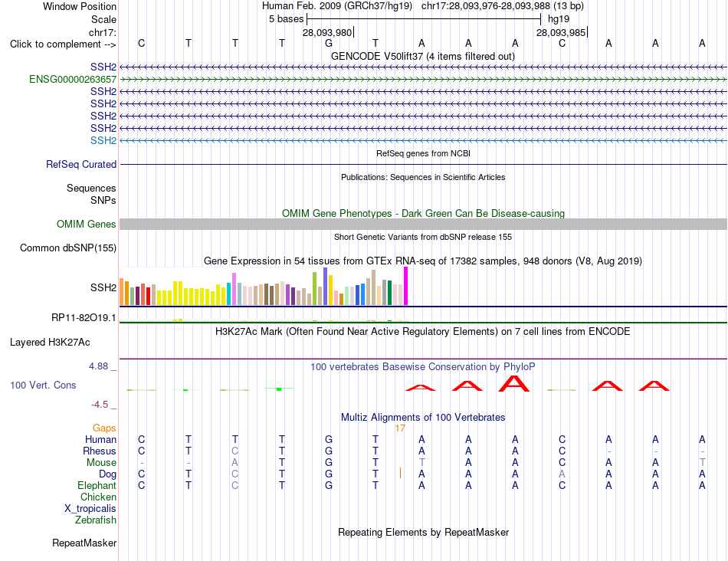Click the 'Chicken' species label
Image resolution: width=728 pixels, height=561 pixels.
98,497
